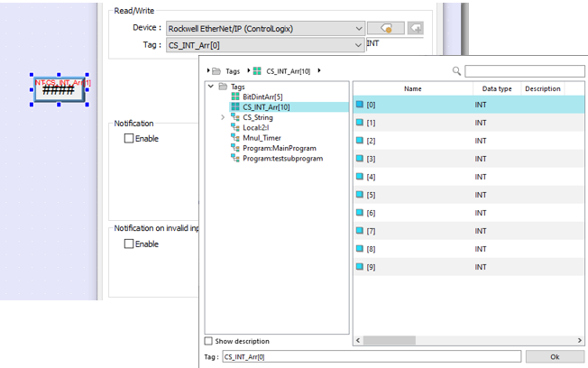Click the Program:testsubprogram structure icon
The image size is (588, 368).
pos(235,159)
